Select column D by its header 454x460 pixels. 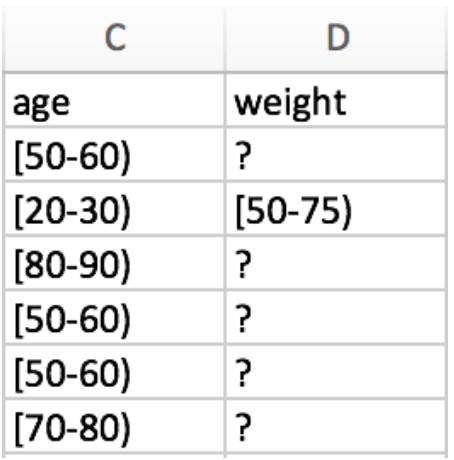(336, 38)
